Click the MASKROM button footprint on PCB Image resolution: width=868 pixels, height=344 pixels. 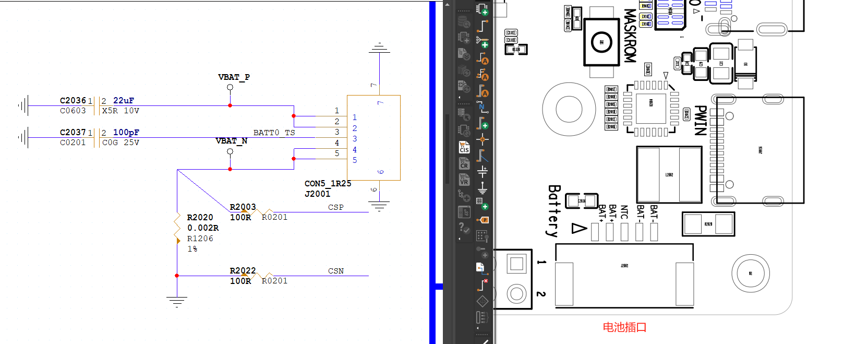(601, 42)
